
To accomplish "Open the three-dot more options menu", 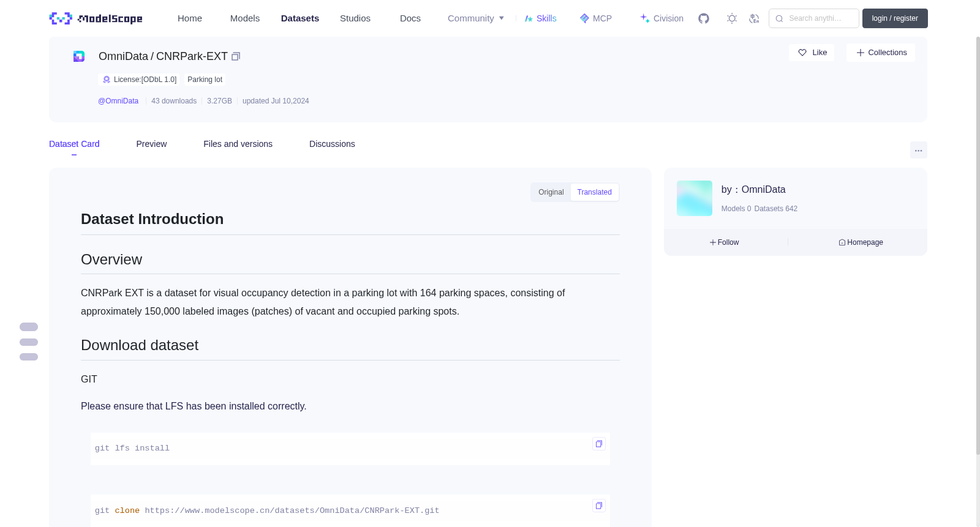I will (x=919, y=150).
